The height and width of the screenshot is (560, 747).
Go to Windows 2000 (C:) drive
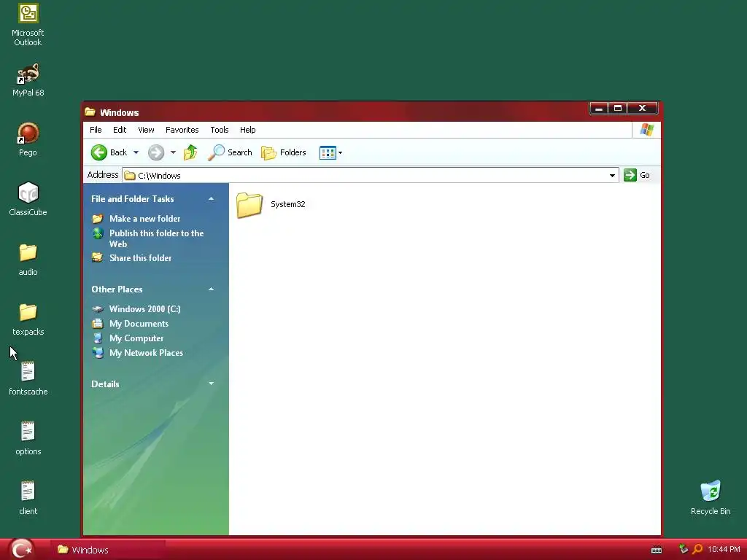click(x=145, y=308)
